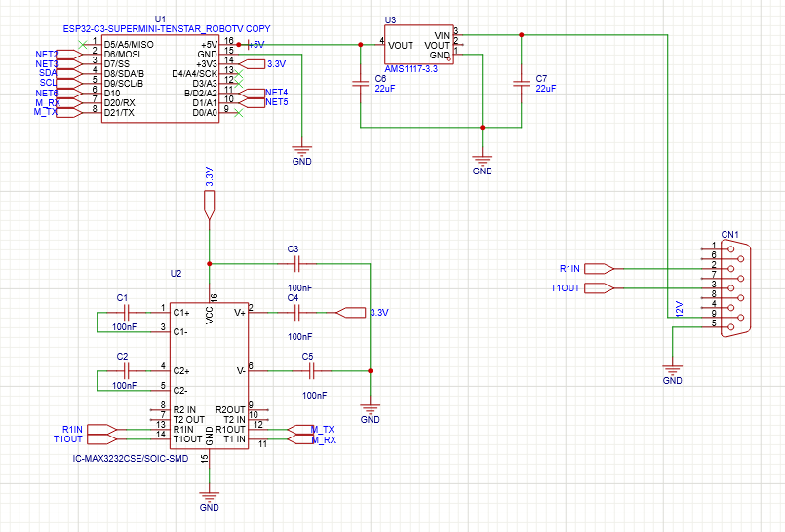Click the GND symbol under U2 pin 15
The width and height of the screenshot is (785, 532).
point(209,498)
